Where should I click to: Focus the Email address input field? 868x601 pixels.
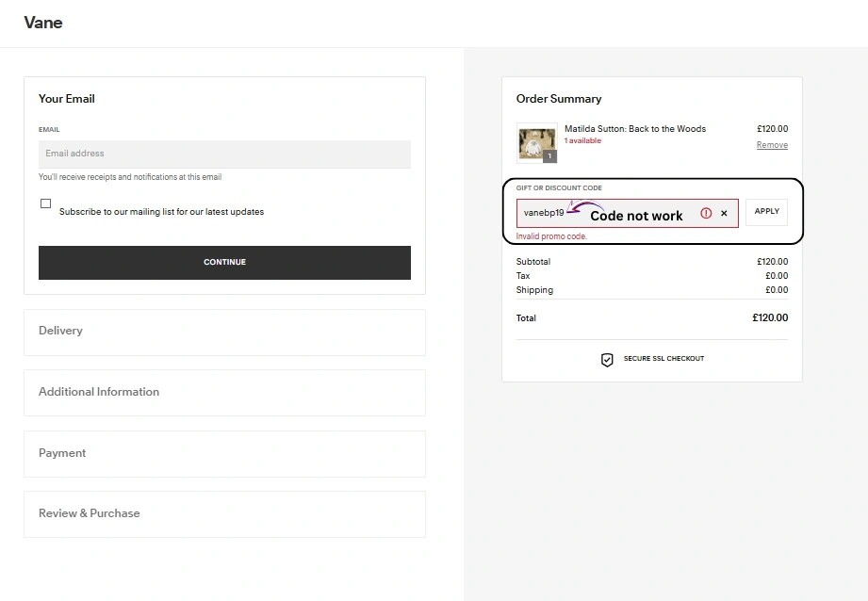(x=224, y=154)
